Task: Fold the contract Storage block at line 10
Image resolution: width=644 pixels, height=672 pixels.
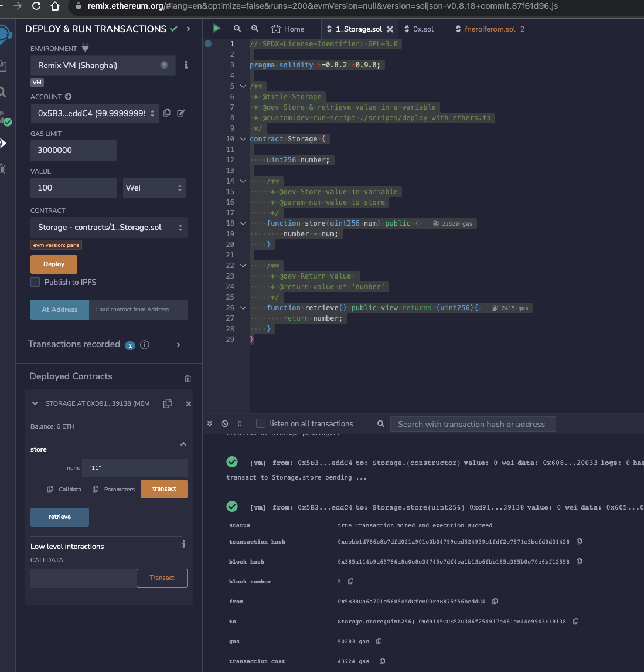Action: pos(243,139)
